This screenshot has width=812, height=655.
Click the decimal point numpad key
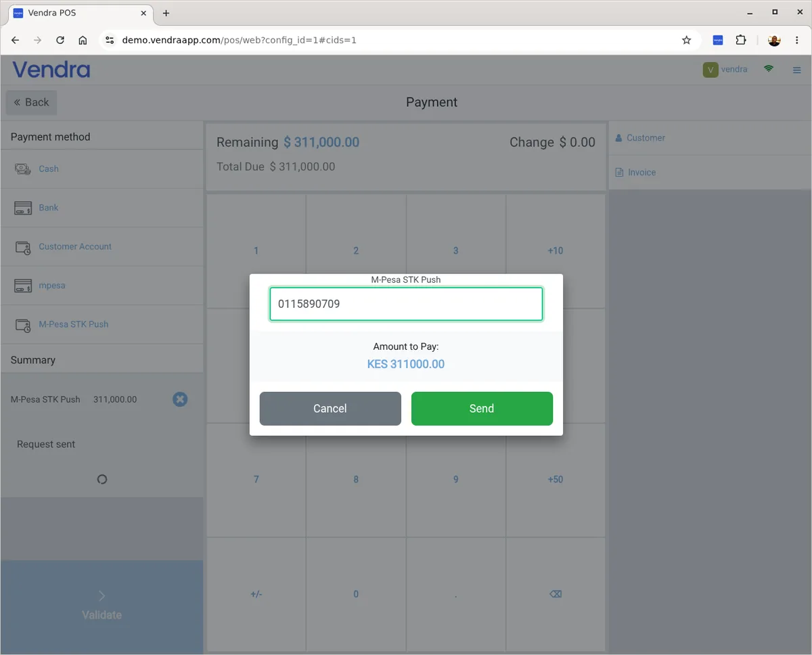point(455,594)
